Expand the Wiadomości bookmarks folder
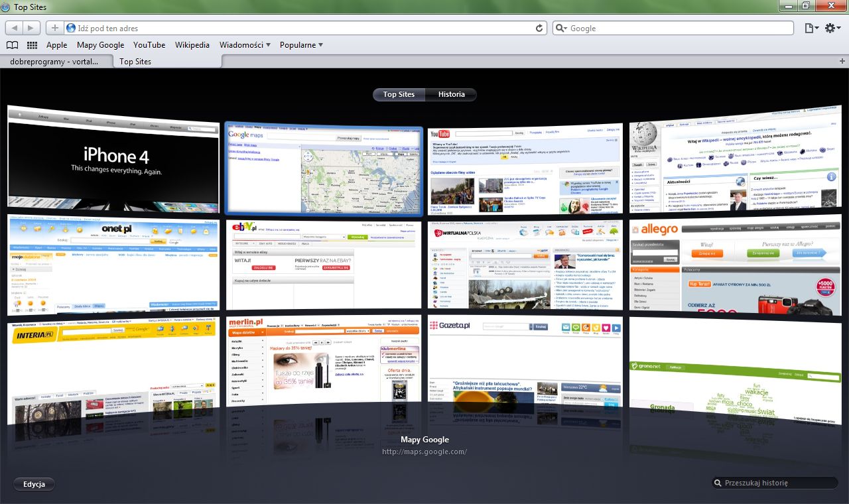 pyautogui.click(x=245, y=45)
